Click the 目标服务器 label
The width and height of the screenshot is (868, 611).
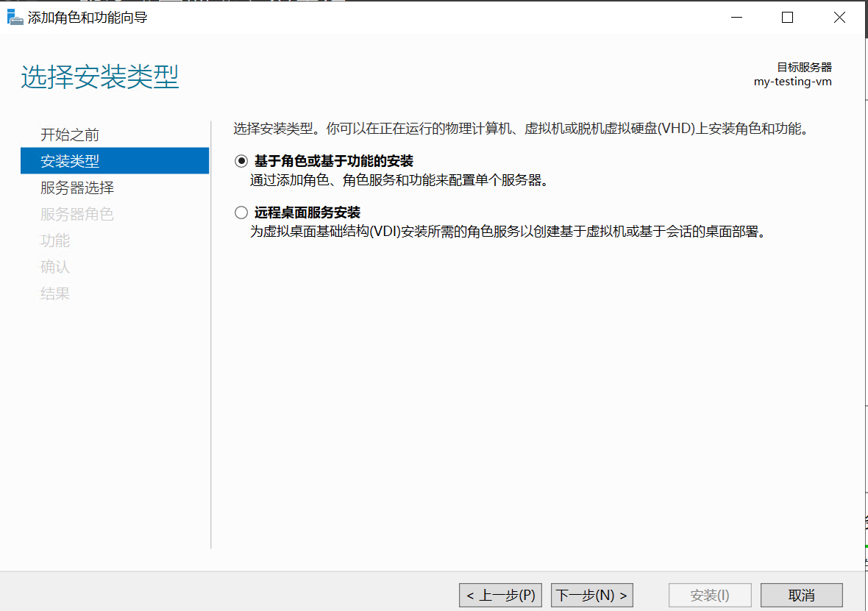coord(804,67)
